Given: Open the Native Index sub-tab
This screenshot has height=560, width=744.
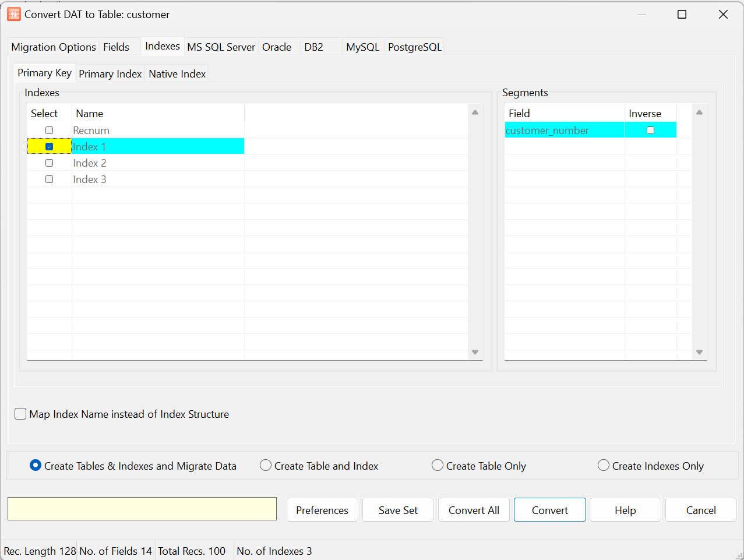Looking at the screenshot, I should tap(177, 74).
